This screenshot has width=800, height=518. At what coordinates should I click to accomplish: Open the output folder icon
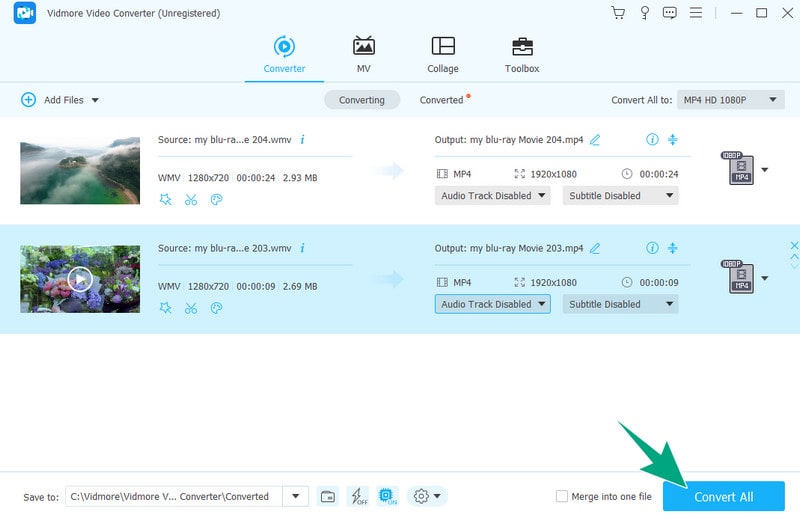click(x=328, y=496)
